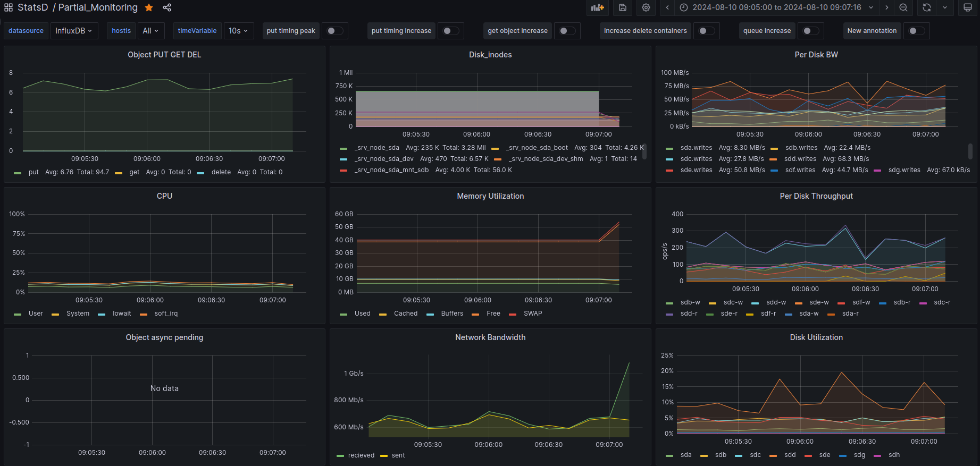
Task: Click the share dashboard icon
Action: click(x=167, y=7)
